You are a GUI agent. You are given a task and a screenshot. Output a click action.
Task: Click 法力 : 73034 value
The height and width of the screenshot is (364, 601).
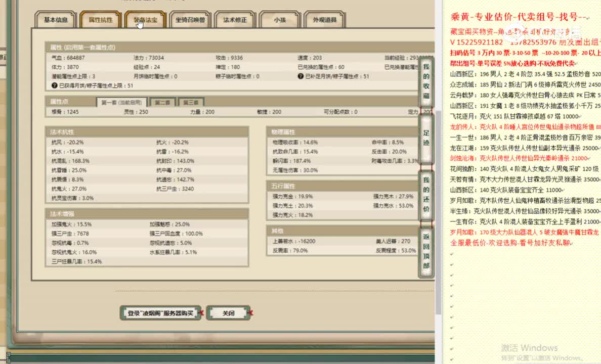149,58
